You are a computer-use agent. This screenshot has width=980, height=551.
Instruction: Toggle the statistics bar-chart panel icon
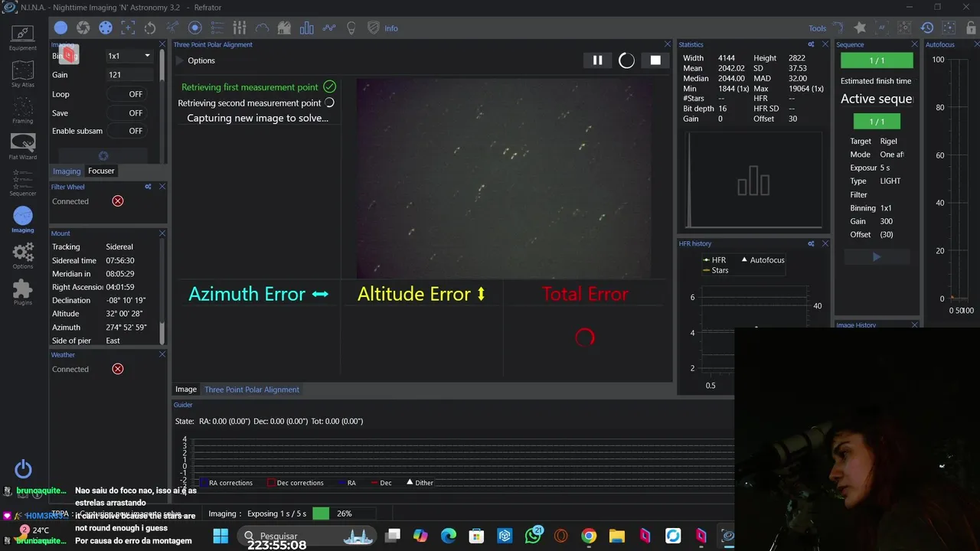[307, 28]
